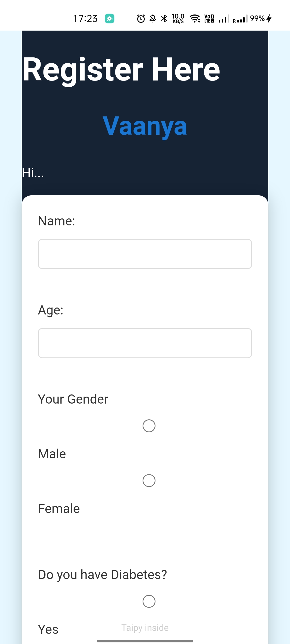This screenshot has height=644, width=290.
Task: Tap the 10.0 KB/S network speed indicator
Action: [178, 19]
